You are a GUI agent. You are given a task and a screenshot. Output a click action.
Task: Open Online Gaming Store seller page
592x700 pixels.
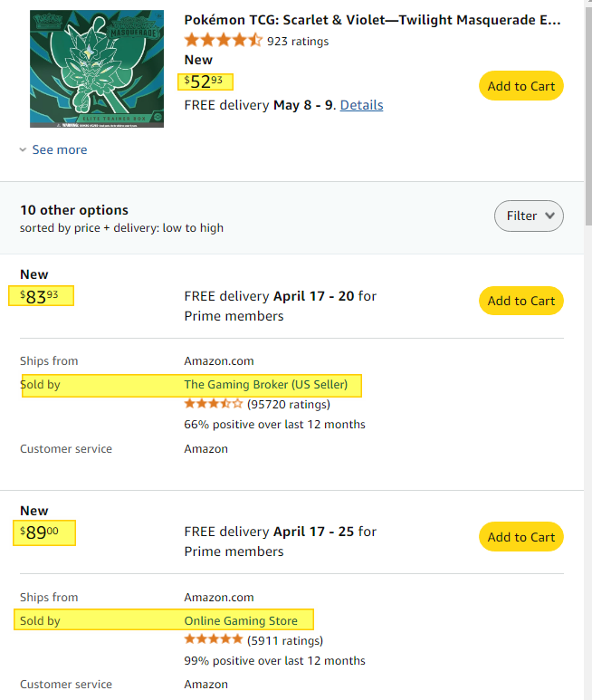point(241,620)
